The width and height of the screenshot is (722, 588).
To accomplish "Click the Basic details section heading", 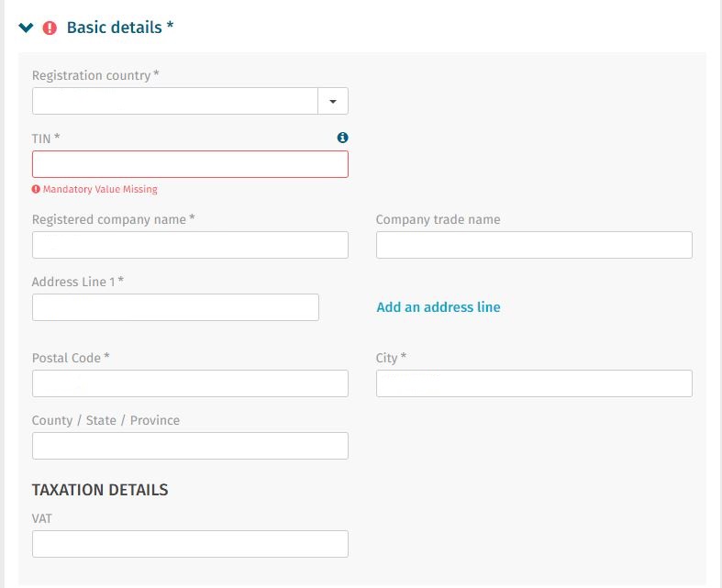I will [120, 28].
